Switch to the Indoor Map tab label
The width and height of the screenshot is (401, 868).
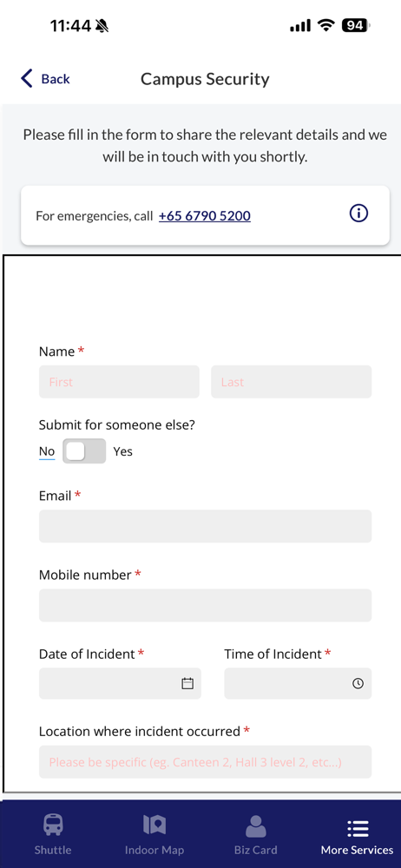pos(154,850)
